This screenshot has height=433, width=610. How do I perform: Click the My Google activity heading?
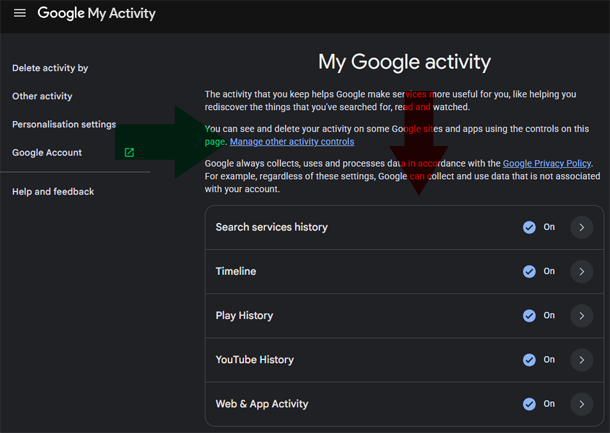tap(405, 62)
